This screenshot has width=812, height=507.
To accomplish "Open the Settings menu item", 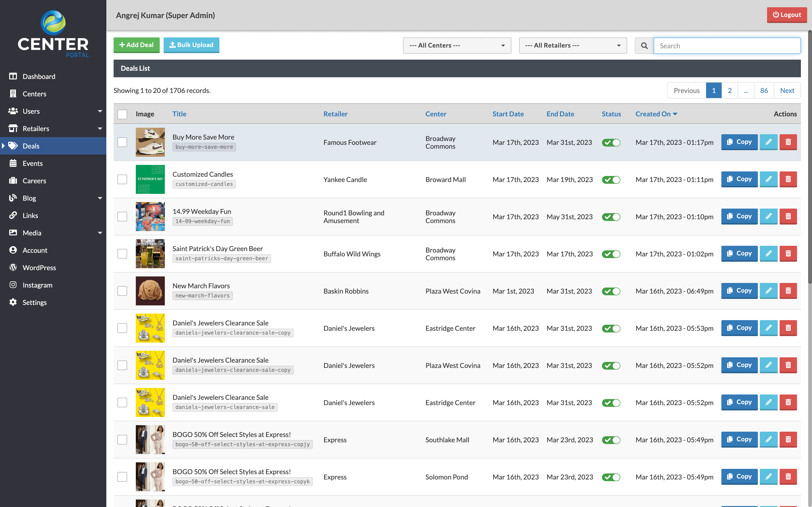I will point(34,302).
